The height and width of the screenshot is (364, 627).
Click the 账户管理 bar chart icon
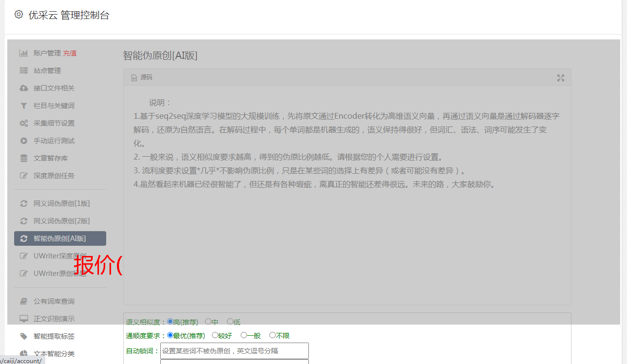[x=23, y=53]
